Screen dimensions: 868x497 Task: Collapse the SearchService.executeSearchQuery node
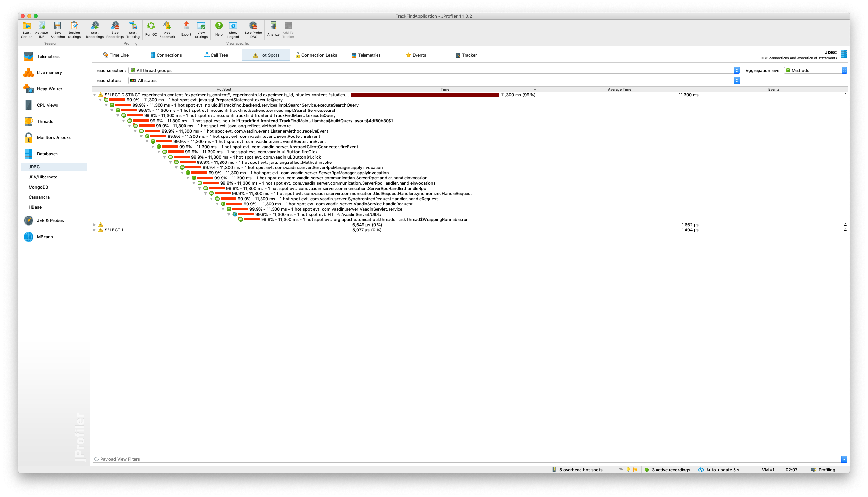click(106, 105)
